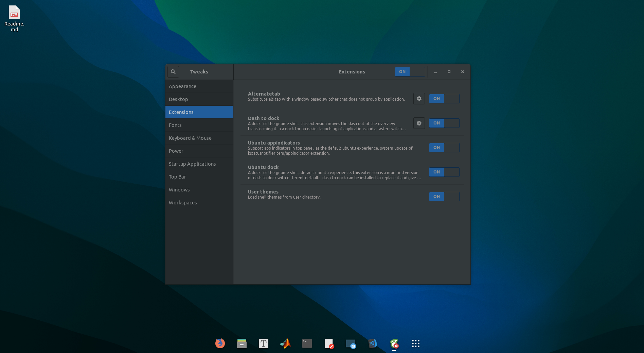Image resolution: width=644 pixels, height=353 pixels.
Task: Select Readme.md file on desktop
Action: [14, 19]
